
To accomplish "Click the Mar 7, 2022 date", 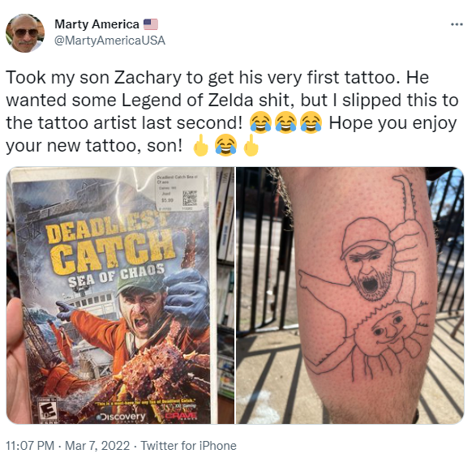I will 97,446.
